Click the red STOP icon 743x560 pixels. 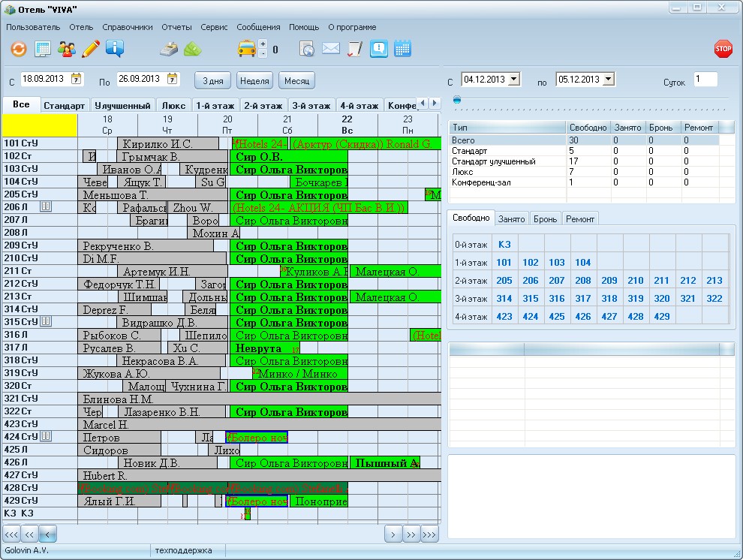723,49
